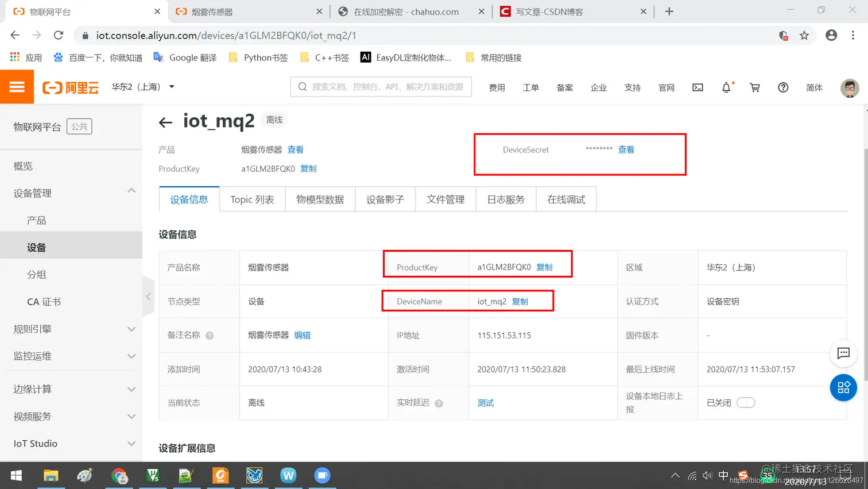Open Chrome from the taskbar
The width and height of the screenshot is (868, 489).
coord(119,476)
